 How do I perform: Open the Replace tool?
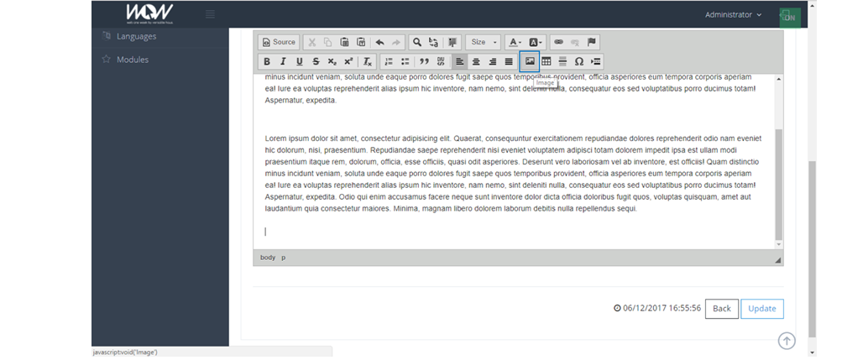click(x=434, y=42)
